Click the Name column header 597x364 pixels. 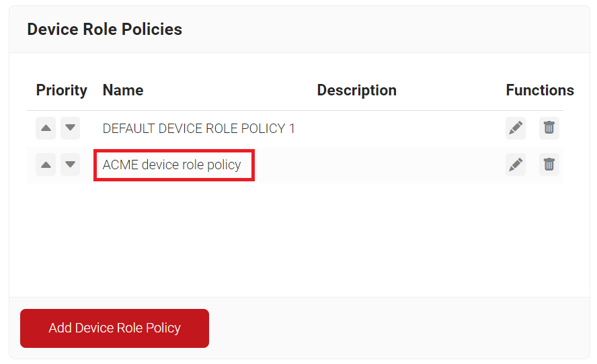point(123,90)
